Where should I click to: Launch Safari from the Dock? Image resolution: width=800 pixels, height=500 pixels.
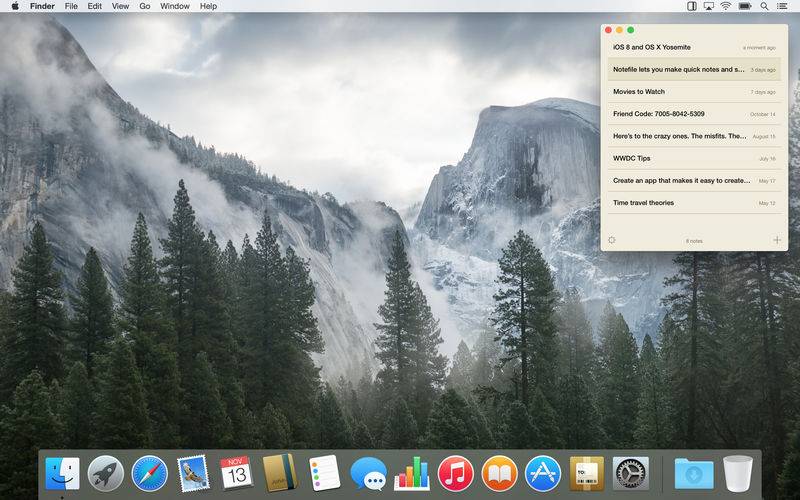tap(149, 472)
